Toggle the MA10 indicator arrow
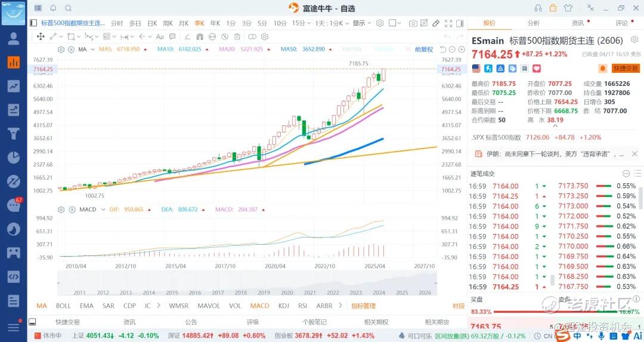Screen dimensions: 644x342 click(206, 50)
